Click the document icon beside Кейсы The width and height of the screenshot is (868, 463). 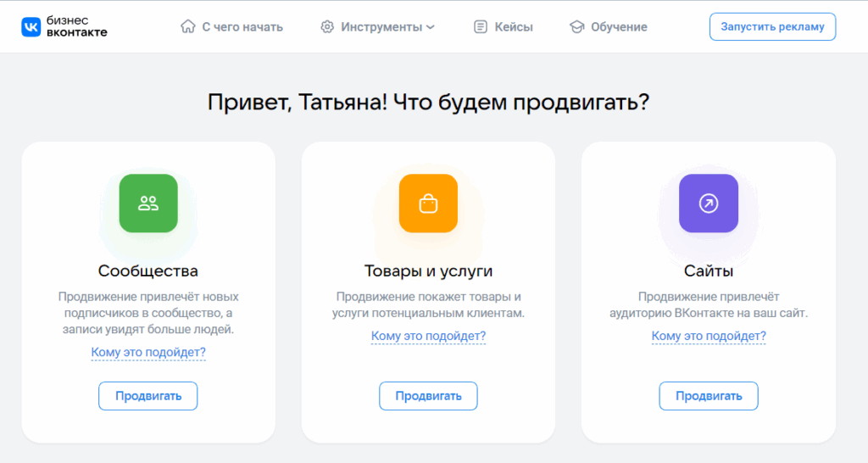[481, 27]
